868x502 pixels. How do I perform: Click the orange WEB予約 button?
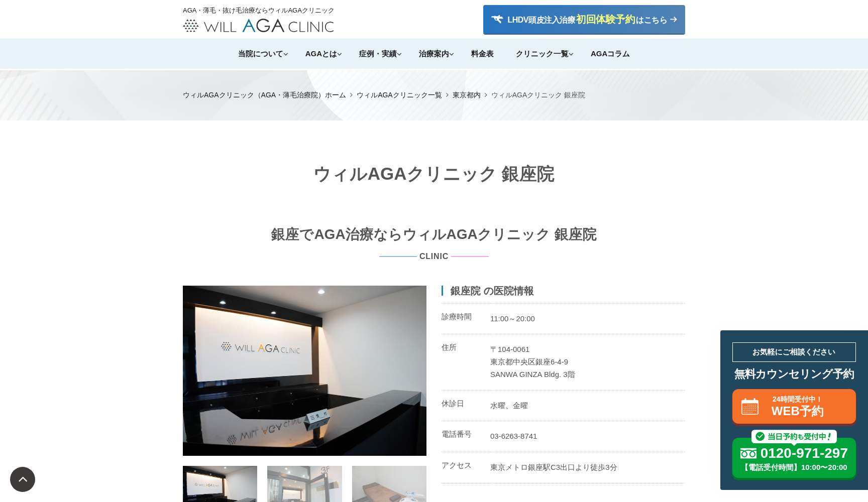[794, 407]
